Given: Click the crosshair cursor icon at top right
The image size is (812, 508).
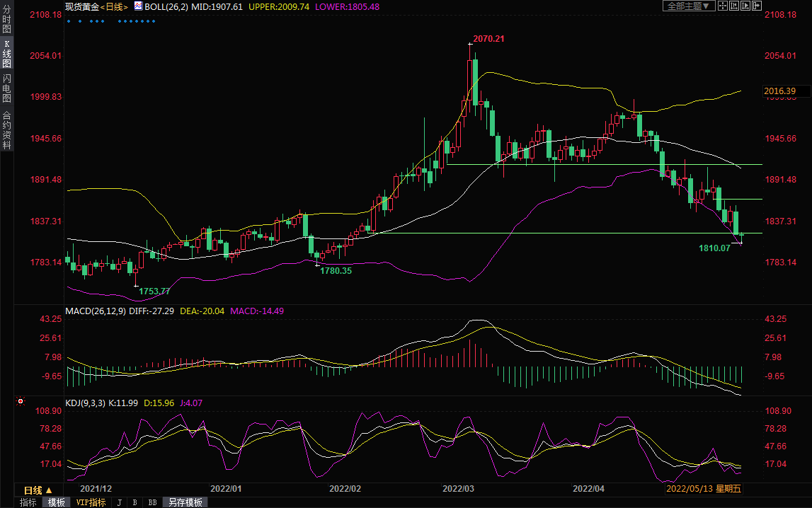Looking at the screenshot, I should pos(723,6).
